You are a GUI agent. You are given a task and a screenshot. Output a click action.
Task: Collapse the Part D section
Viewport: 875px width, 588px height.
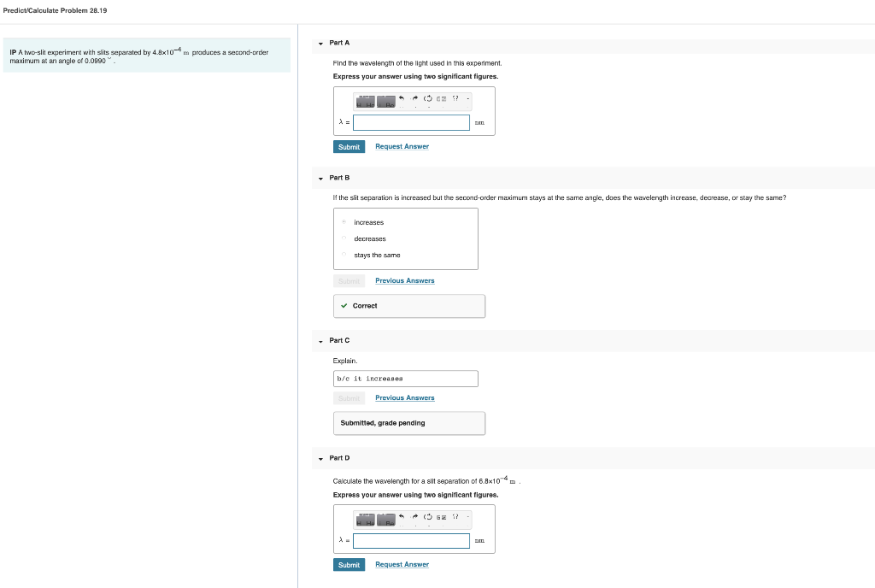click(320, 457)
